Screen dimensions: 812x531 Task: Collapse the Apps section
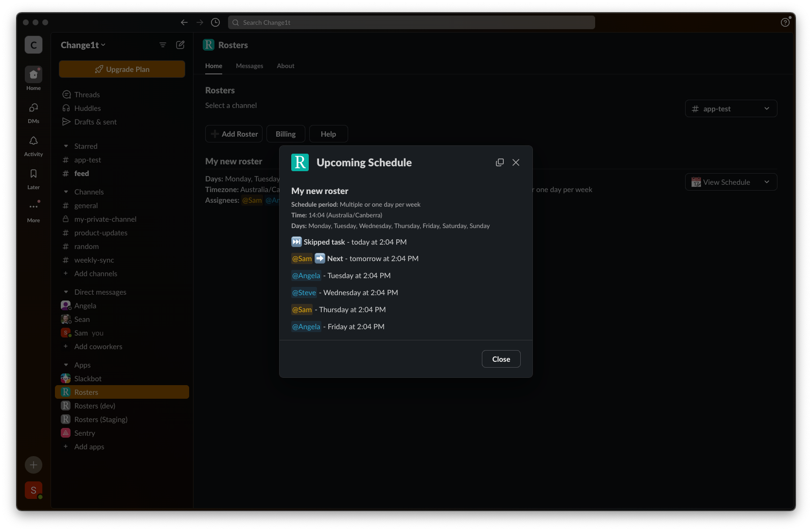pos(66,365)
